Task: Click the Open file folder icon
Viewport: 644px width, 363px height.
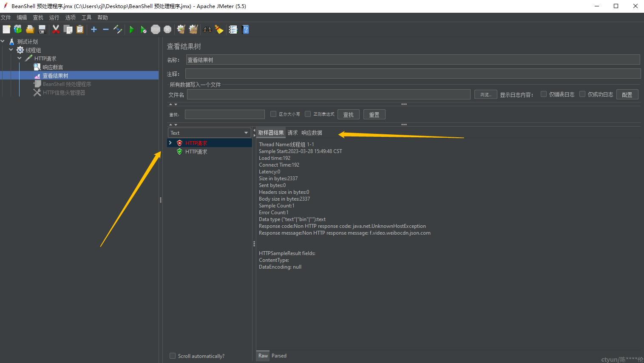Action: (30, 29)
